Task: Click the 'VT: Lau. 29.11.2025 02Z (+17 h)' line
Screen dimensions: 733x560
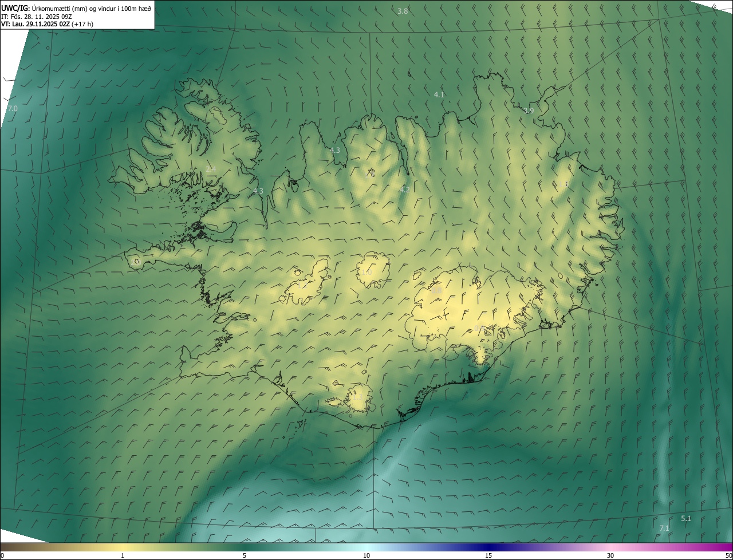Action: click(48, 24)
